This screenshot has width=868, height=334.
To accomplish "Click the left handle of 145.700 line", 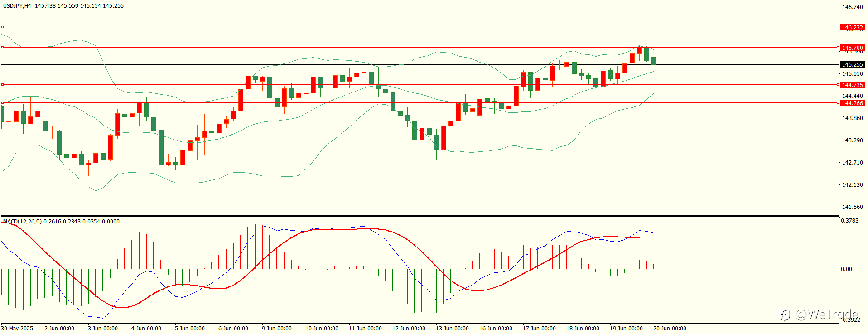I will 2,47.
